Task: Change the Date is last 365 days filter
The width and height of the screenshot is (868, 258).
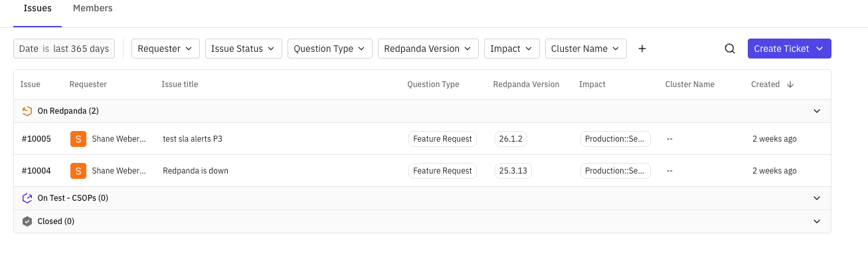Action: (64, 49)
